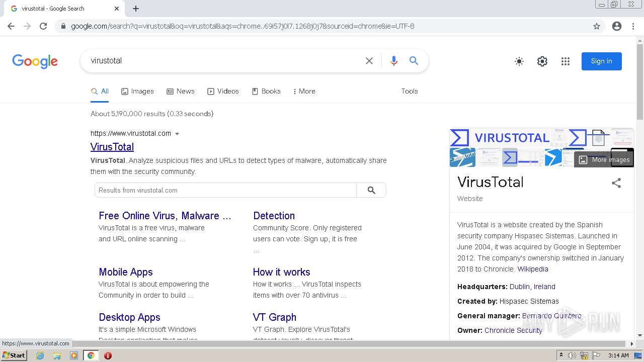Open Google quick settings gear
The image size is (644, 362).
coord(542,61)
